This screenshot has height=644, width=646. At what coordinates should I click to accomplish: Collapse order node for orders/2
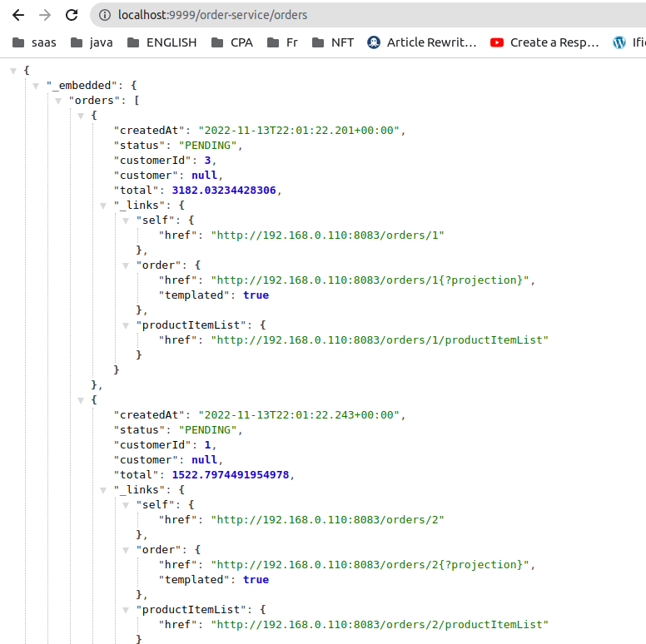pos(126,550)
